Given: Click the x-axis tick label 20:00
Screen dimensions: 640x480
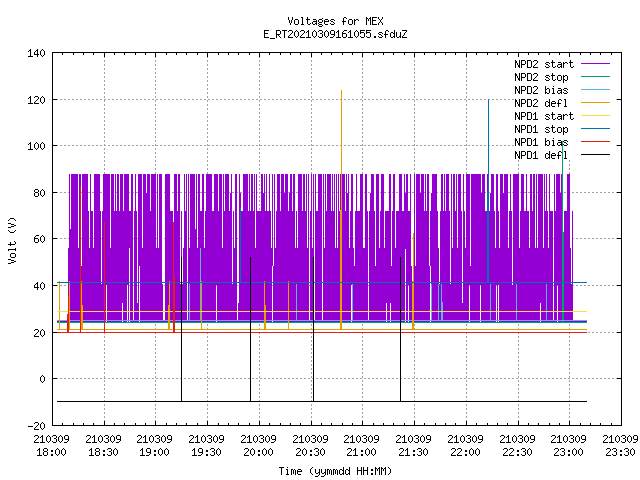Looking at the screenshot, I should pos(258,452).
